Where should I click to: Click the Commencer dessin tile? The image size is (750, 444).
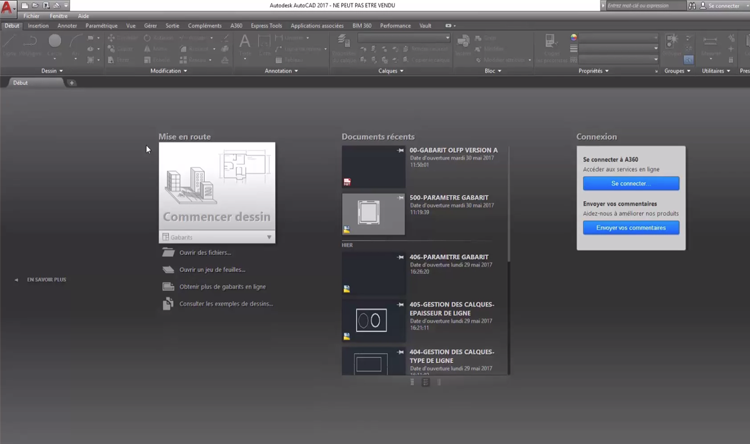point(217,187)
